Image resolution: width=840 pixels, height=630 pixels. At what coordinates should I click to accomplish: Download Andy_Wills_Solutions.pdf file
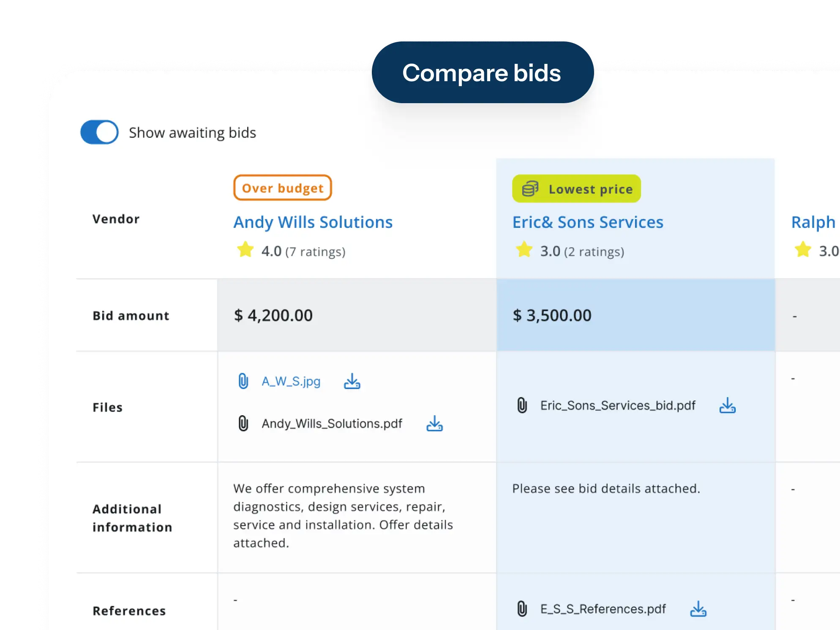[x=434, y=424]
